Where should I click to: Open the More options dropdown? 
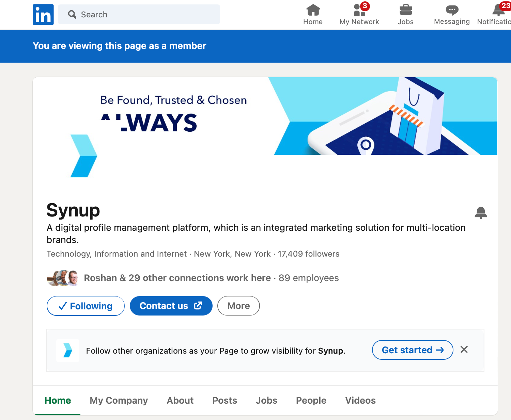(238, 306)
